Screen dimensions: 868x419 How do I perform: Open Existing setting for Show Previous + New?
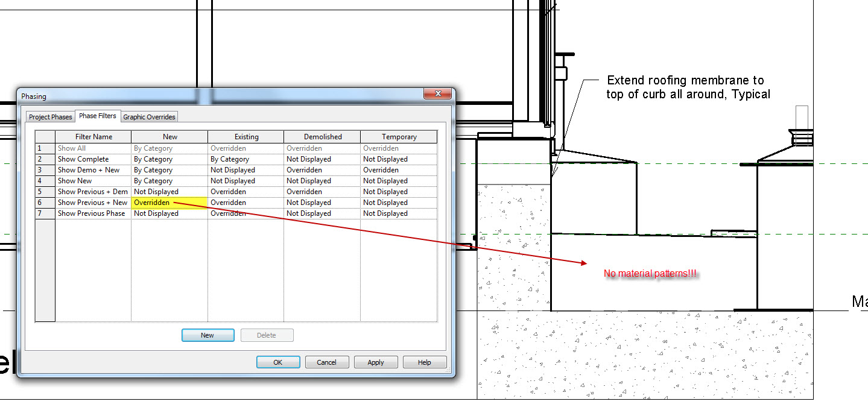[246, 203]
